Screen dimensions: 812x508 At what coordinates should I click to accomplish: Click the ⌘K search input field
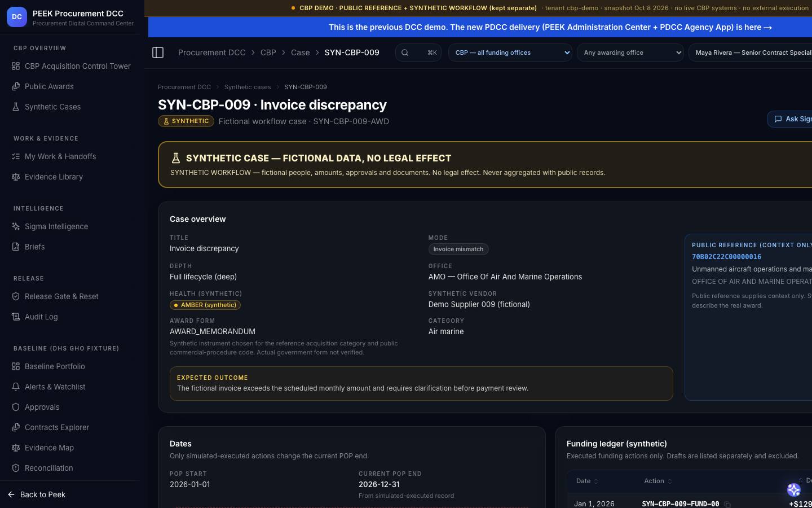point(418,52)
